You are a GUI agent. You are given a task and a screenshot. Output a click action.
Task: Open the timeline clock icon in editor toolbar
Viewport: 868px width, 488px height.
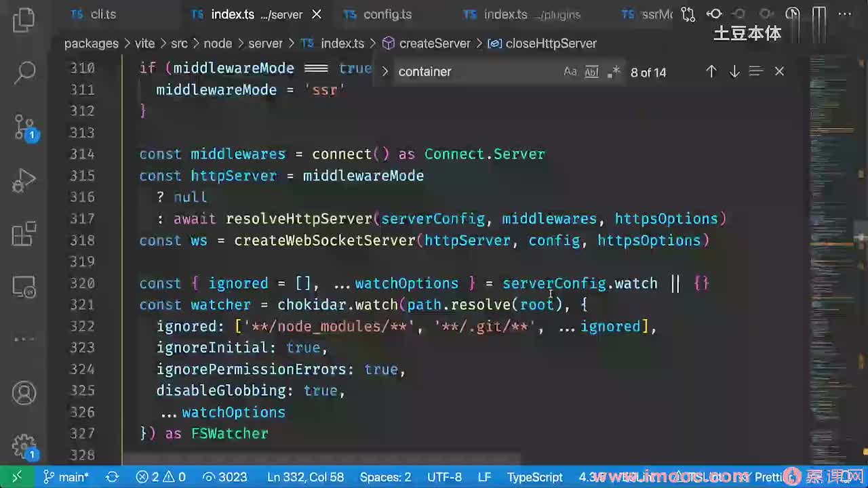click(793, 14)
